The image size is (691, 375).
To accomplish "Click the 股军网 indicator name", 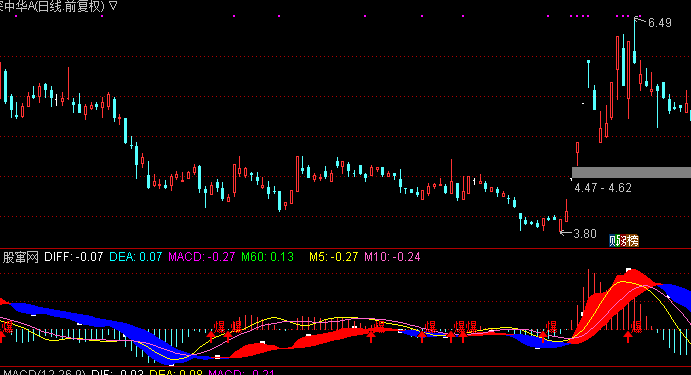I will [21, 257].
